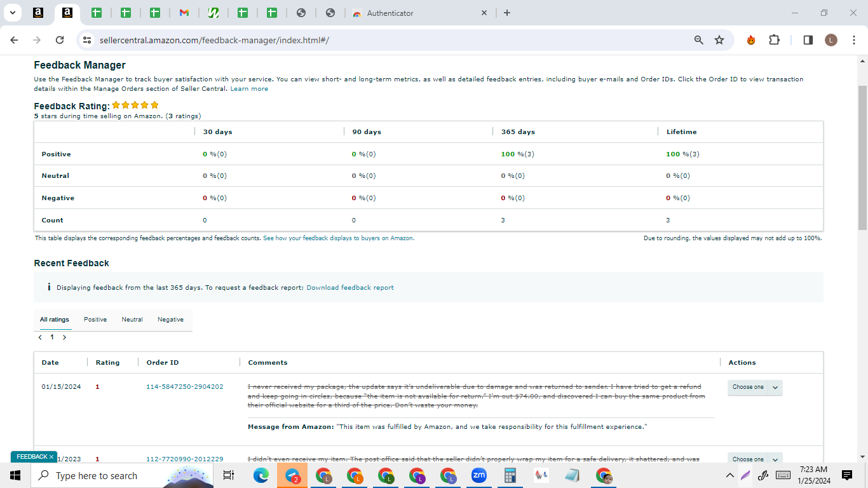Open Windows Task View

(229, 475)
